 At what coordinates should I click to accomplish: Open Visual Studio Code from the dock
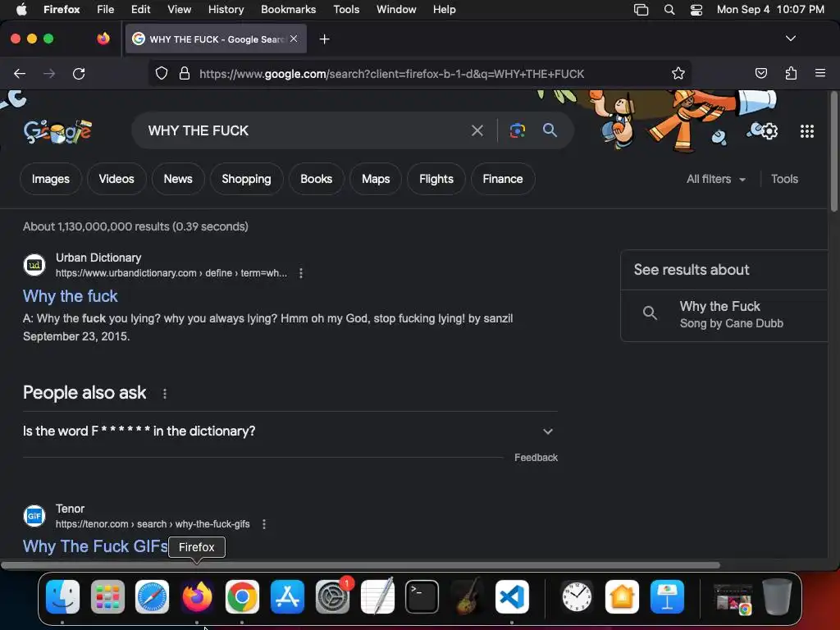click(x=512, y=596)
